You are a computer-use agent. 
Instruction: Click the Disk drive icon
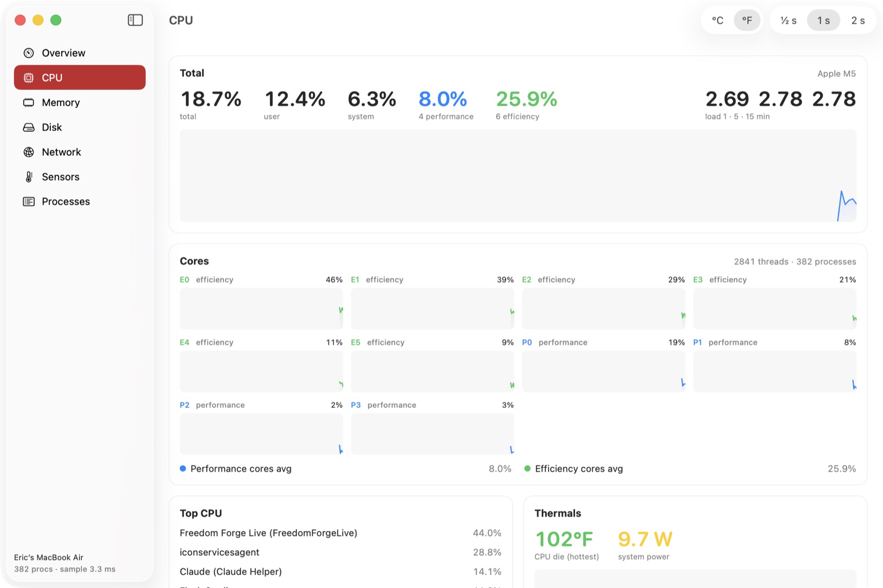[x=29, y=127]
